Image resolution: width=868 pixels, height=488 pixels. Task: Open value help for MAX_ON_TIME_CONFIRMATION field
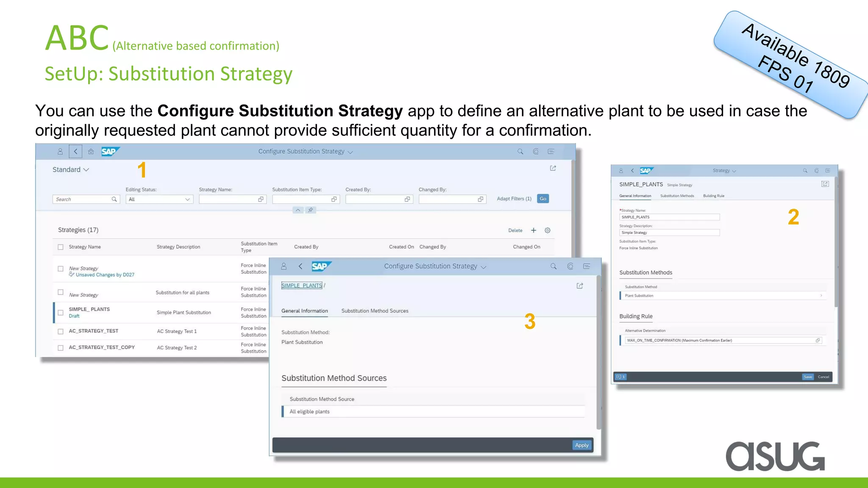click(818, 340)
